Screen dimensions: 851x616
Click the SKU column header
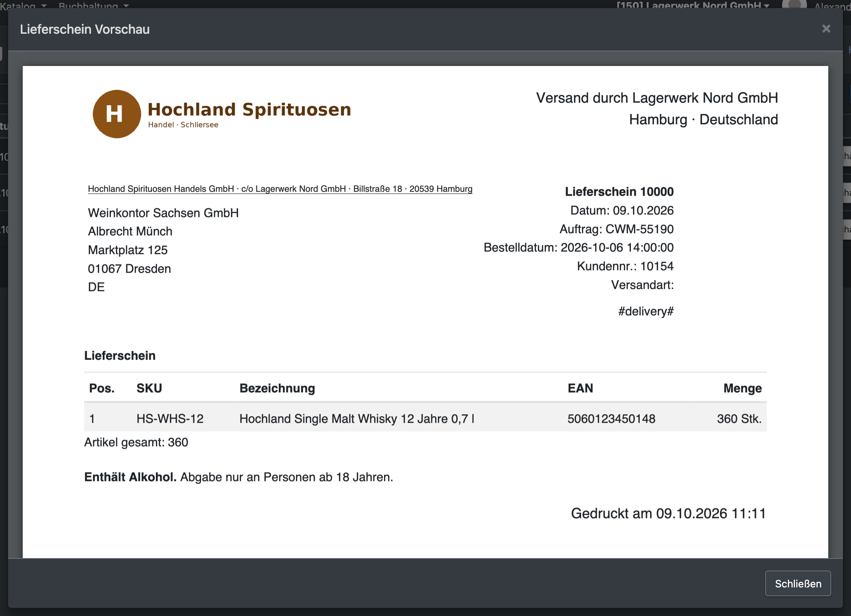149,388
